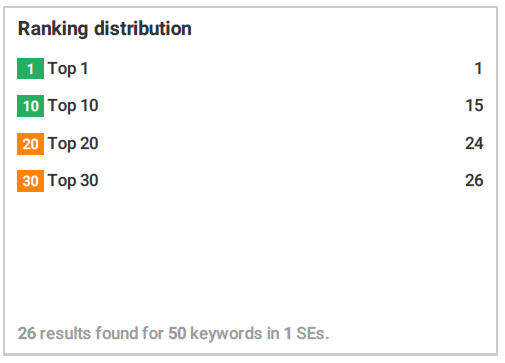Screen dimensions: 505x363
Task: Click the SEs. text ending the footer
Action: click(313, 333)
